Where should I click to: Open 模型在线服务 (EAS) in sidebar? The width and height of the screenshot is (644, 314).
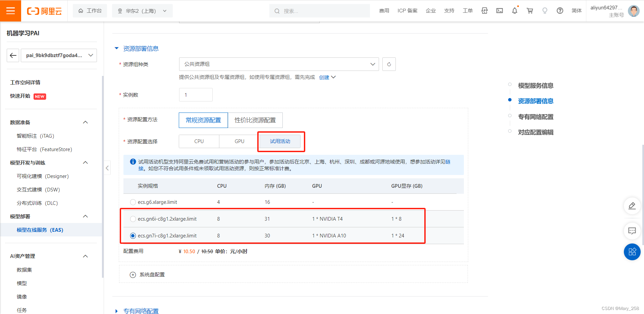(40, 230)
